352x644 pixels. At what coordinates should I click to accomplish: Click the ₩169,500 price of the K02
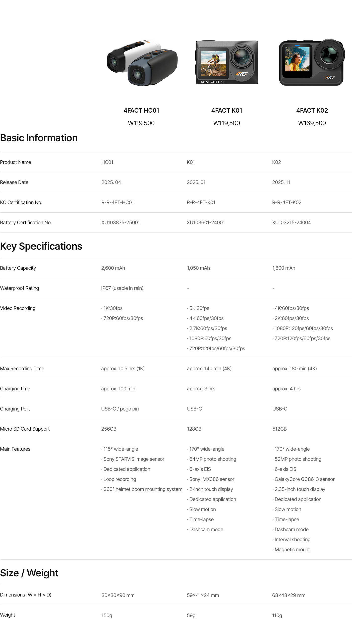tap(312, 123)
